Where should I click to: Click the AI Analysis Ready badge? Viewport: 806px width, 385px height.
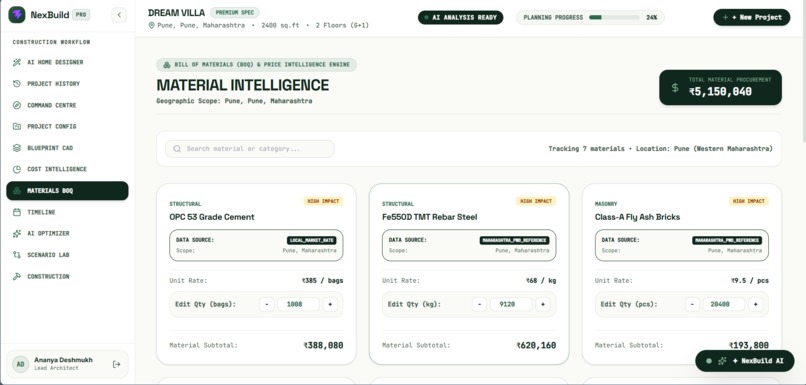[461, 17]
